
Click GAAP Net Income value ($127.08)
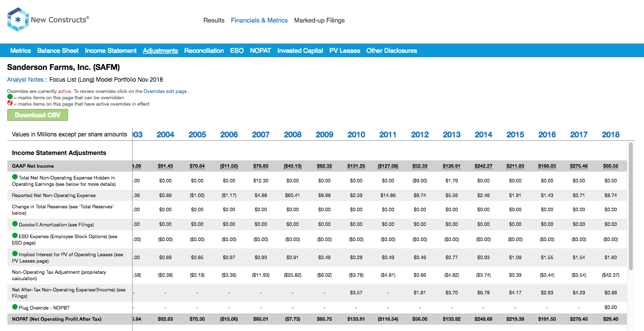click(388, 166)
